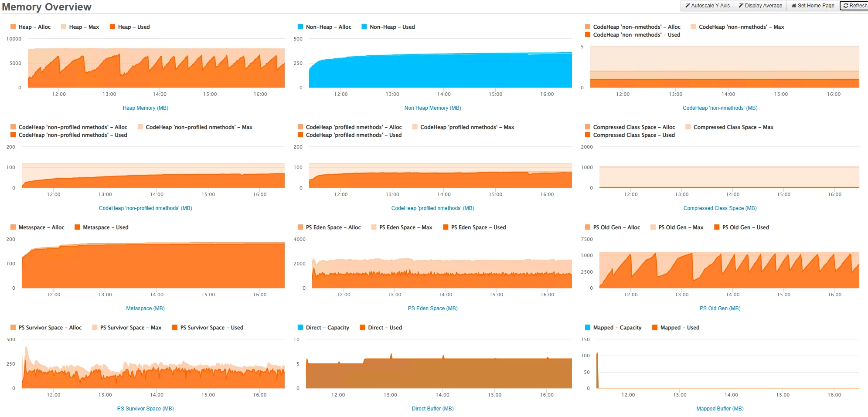The image size is (868, 417).
Task: Toggle the Heap – Alloc legend series
Action: coord(31,27)
